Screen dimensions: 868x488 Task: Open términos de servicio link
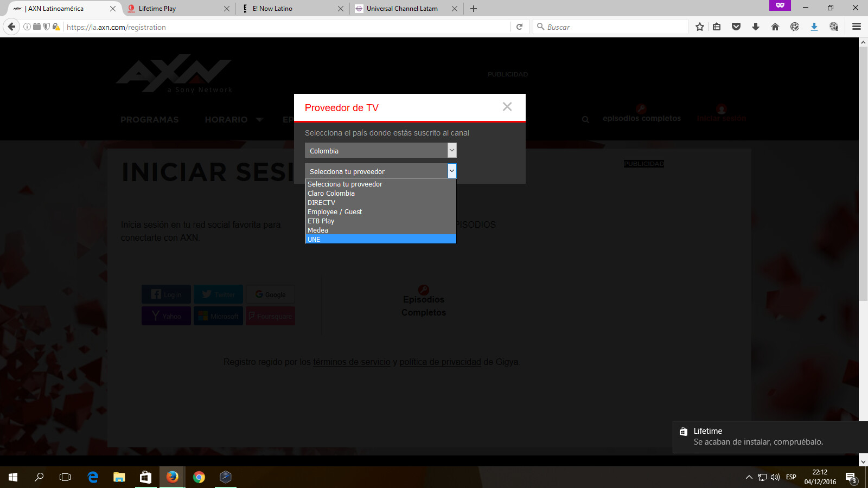pos(352,362)
